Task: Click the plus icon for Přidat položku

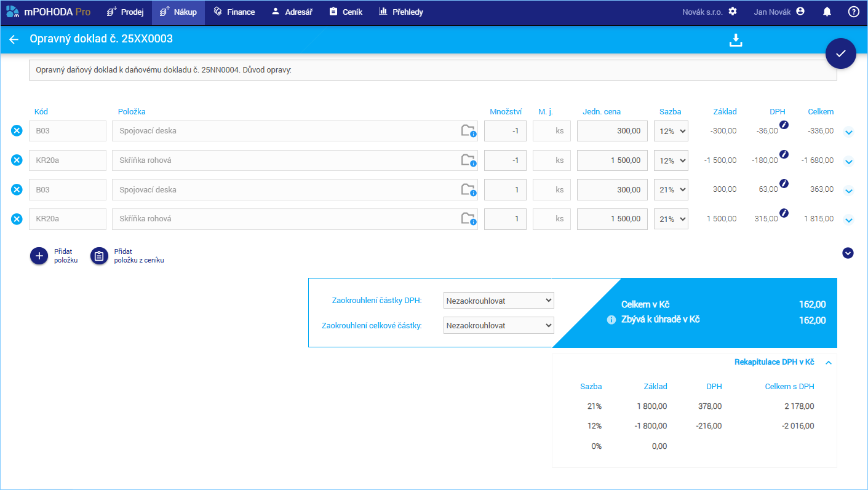Action: (x=39, y=256)
